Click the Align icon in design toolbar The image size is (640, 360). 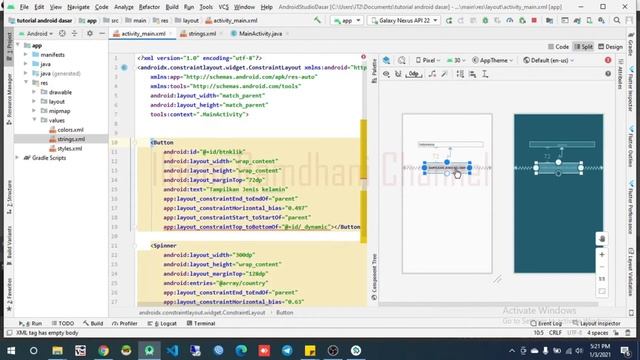pyautogui.click(x=473, y=74)
